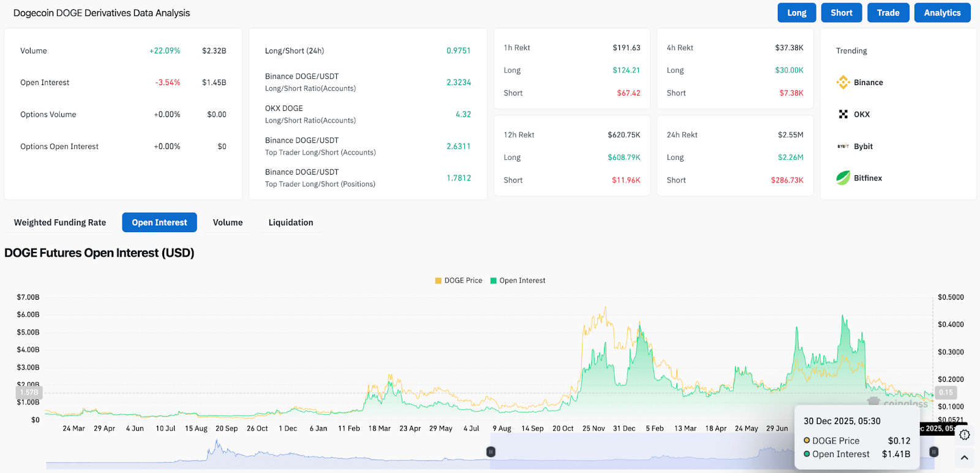Switch to the Weighted Funding Rate tab

point(60,222)
